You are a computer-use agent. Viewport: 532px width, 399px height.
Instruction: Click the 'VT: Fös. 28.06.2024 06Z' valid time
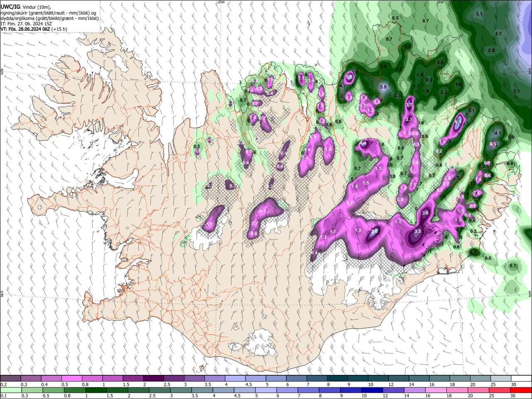coord(25,29)
